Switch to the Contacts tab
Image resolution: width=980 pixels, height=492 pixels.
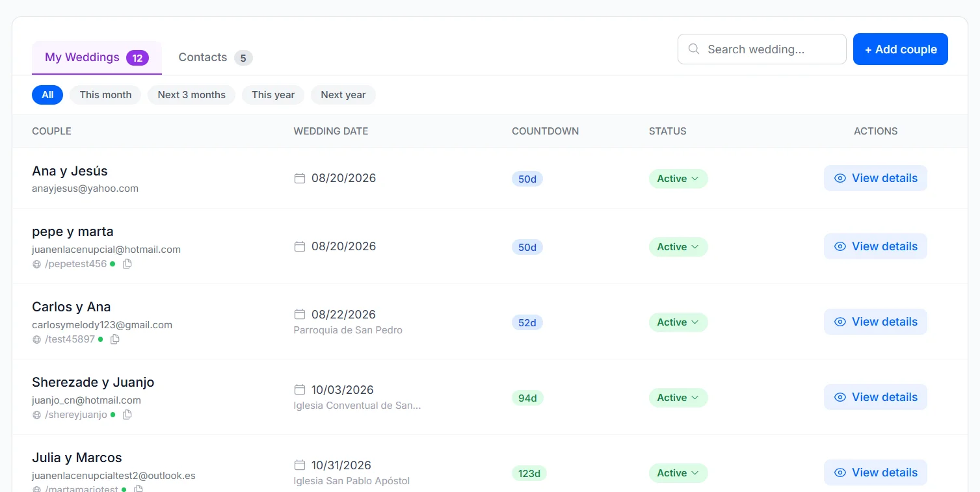click(215, 58)
